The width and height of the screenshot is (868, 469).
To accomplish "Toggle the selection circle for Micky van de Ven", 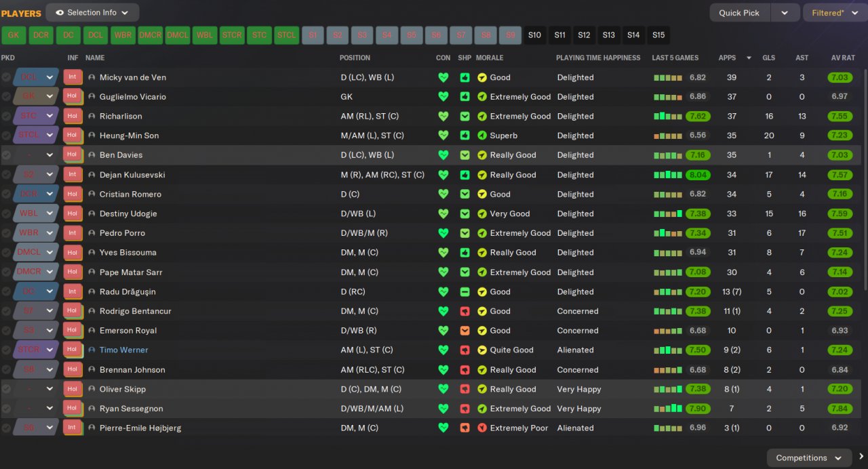I will click(6, 77).
